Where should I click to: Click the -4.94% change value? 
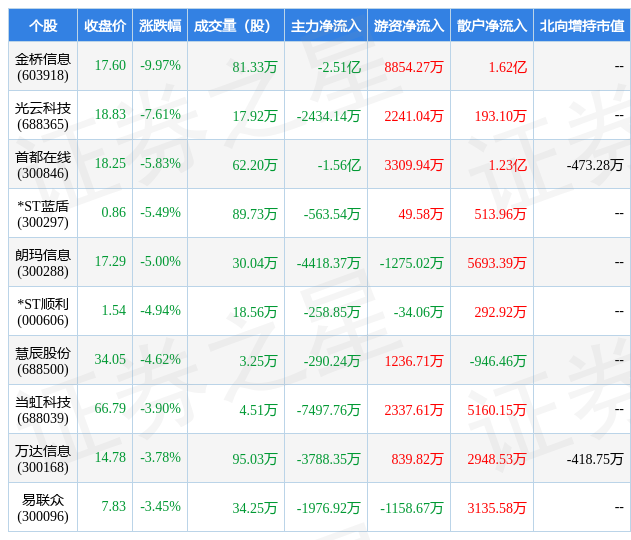click(160, 310)
